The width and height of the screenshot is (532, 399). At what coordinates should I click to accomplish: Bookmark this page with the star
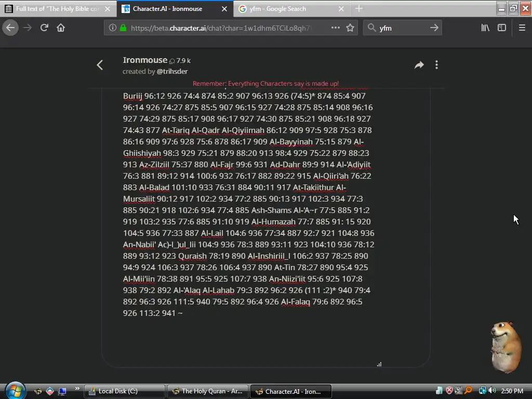click(350, 28)
